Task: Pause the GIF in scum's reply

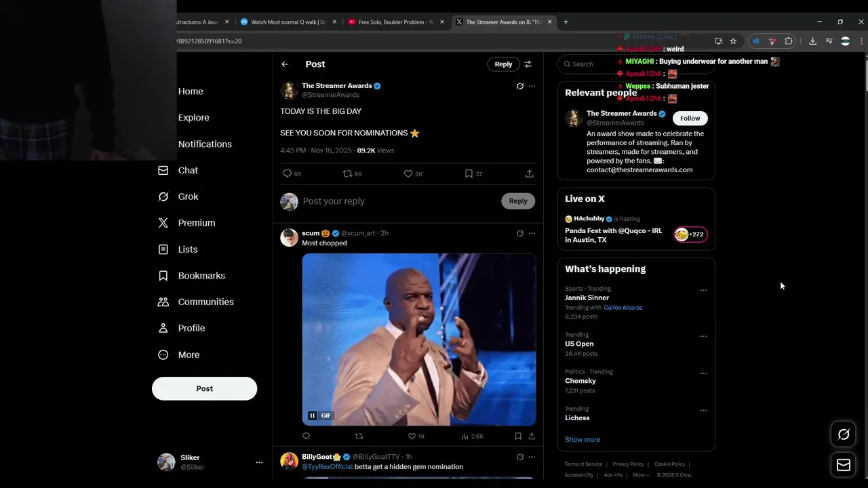Action: click(x=313, y=415)
